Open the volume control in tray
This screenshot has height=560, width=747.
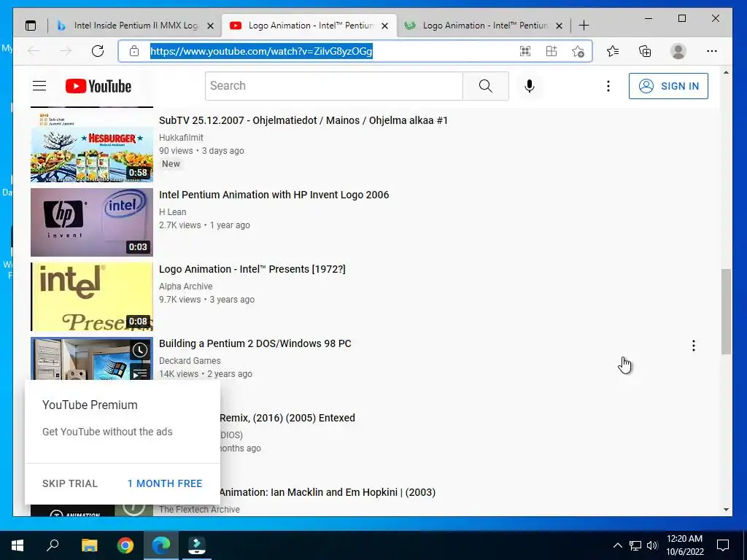click(x=652, y=545)
